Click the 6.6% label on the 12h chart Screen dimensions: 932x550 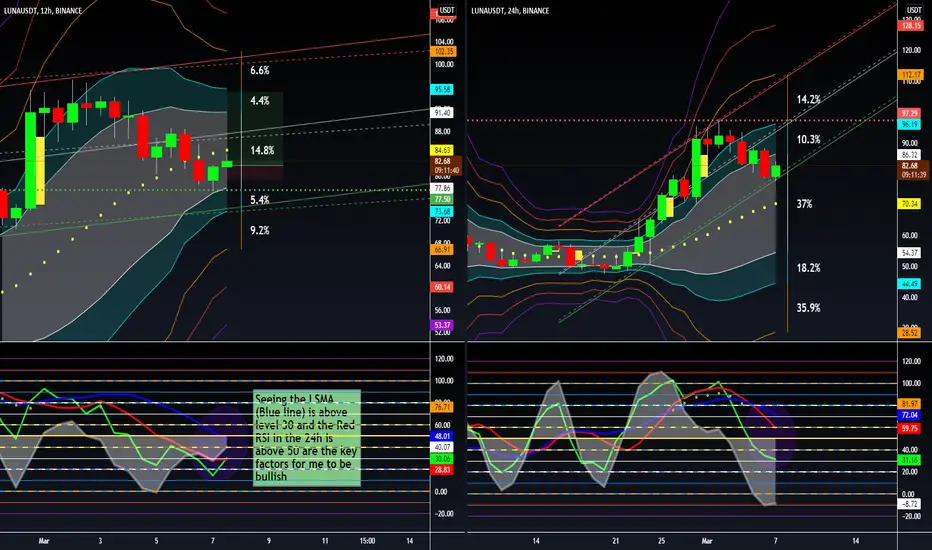[x=260, y=70]
